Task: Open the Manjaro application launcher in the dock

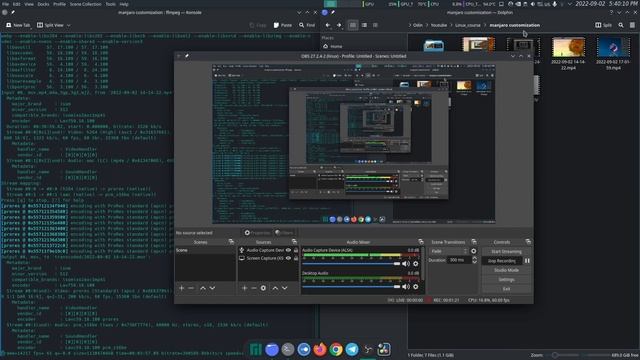Action: pos(256,349)
